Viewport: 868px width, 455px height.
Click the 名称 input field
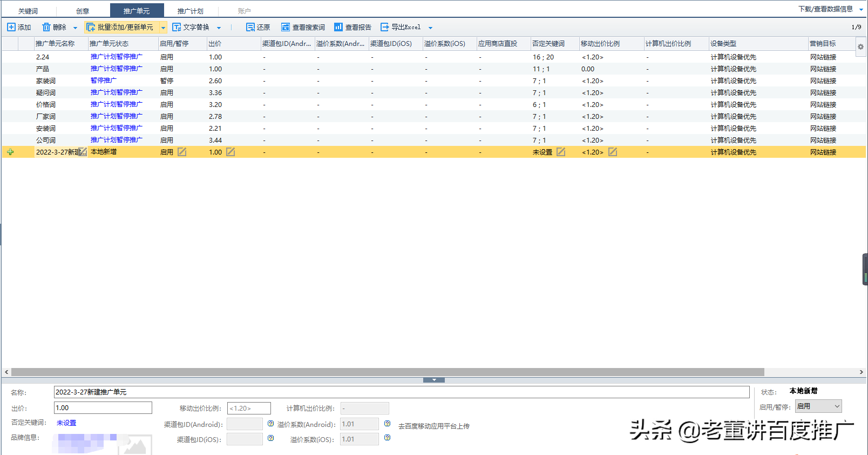[402, 392]
